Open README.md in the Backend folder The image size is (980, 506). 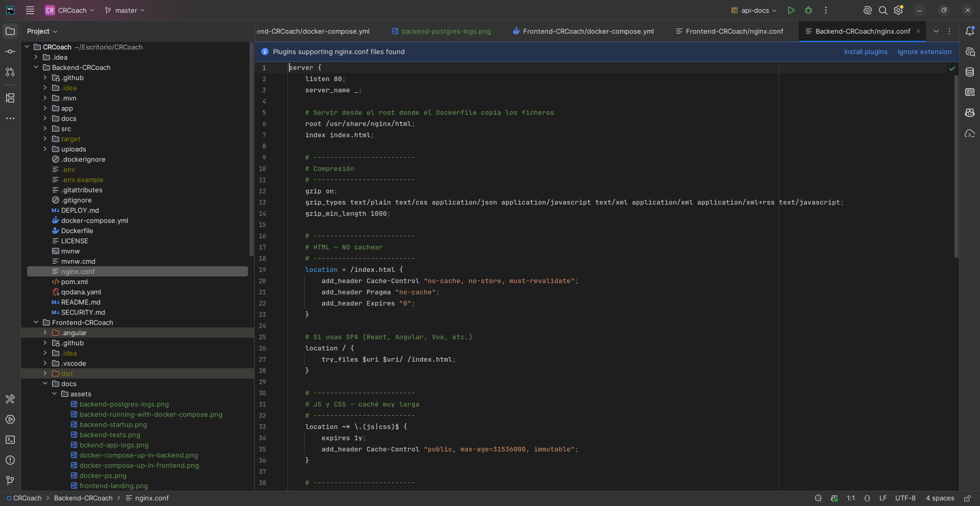click(81, 302)
